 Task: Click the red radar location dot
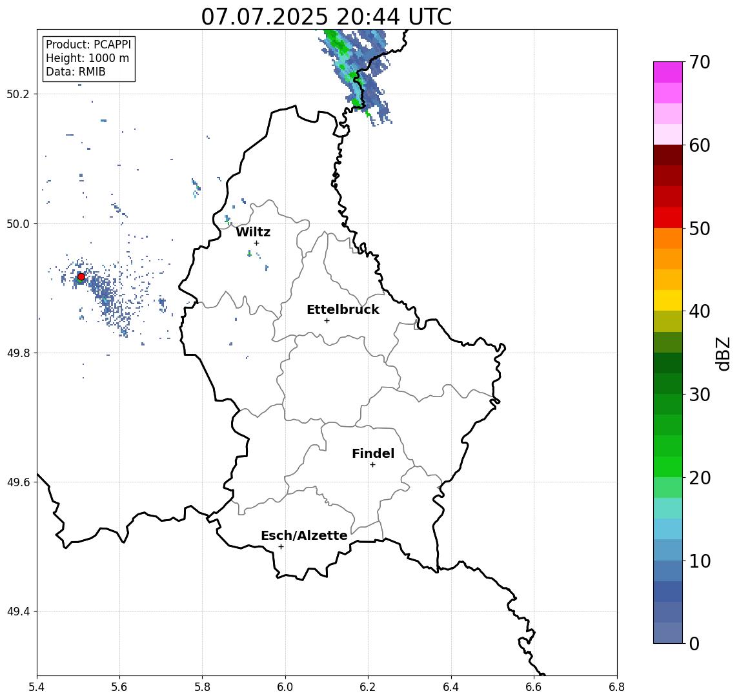[81, 277]
